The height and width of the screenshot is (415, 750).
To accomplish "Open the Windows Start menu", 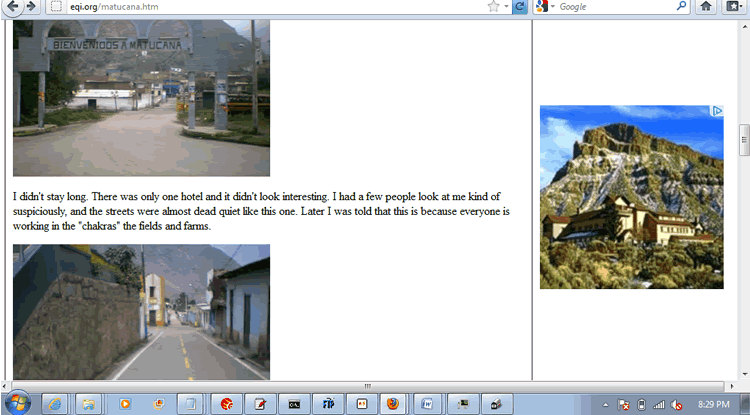I will coord(18,404).
